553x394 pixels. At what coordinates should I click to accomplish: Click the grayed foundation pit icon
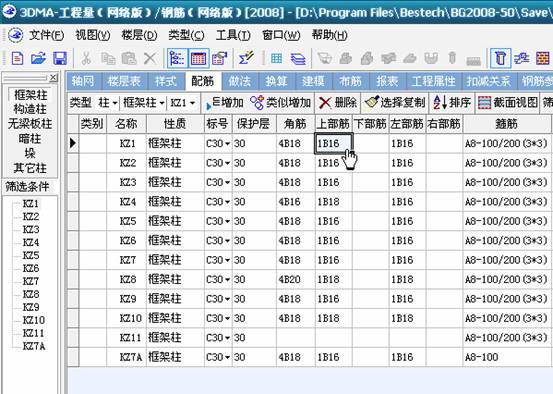[x=324, y=59]
